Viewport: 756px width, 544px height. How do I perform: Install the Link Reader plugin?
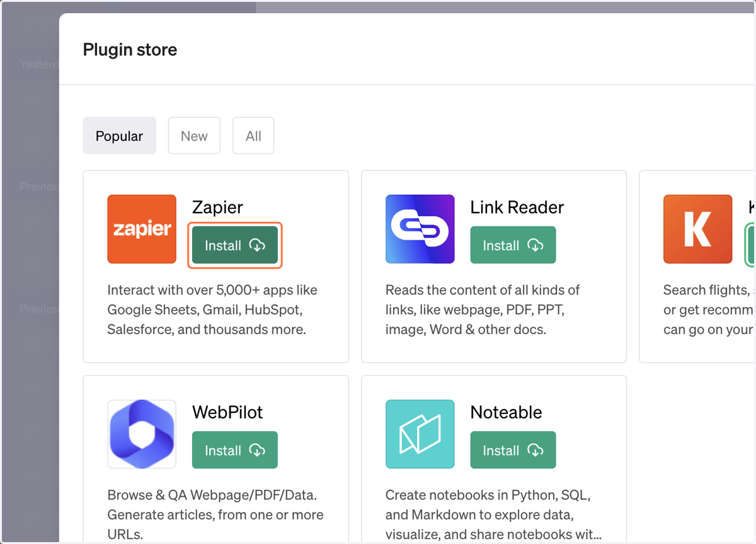(x=513, y=245)
